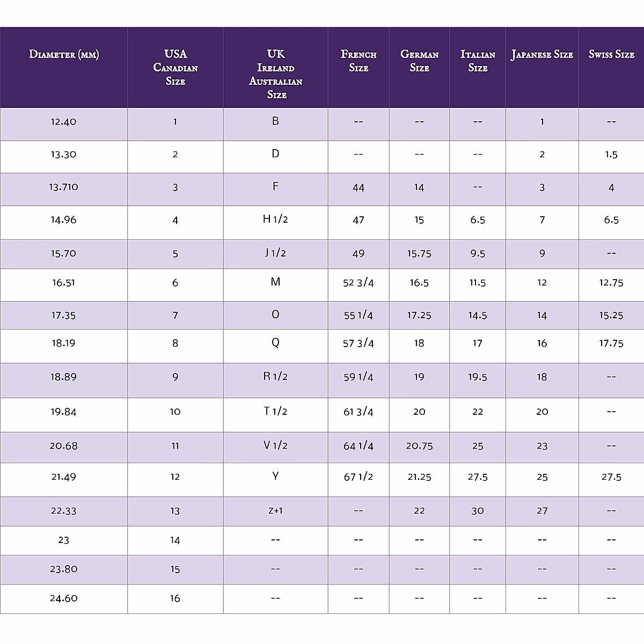Click the UK size cell Z+1

[x=276, y=511]
